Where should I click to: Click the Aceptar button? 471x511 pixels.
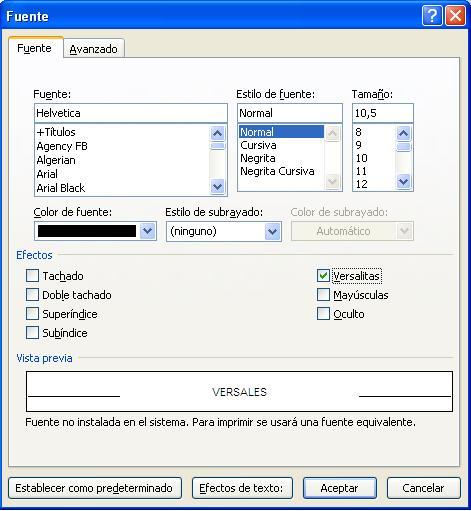(340, 488)
